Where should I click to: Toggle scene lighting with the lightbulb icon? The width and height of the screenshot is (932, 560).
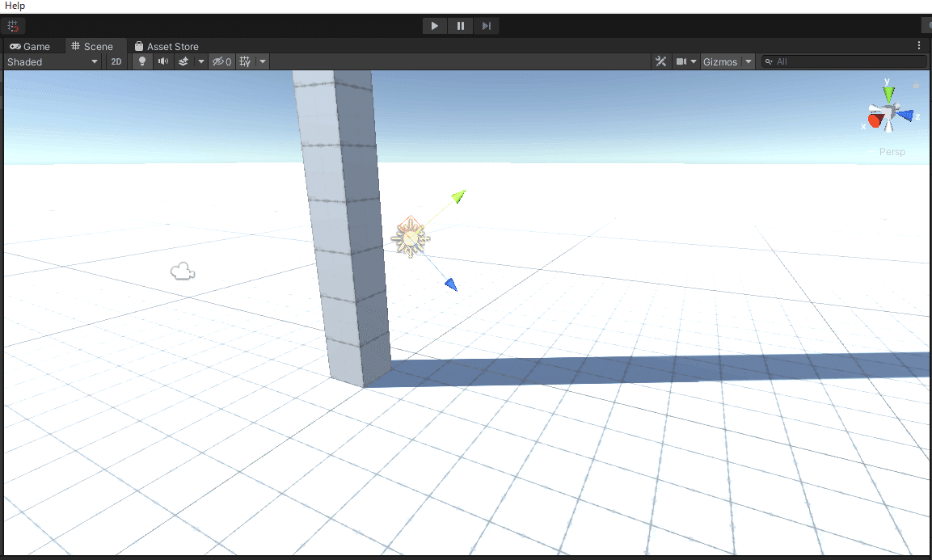(142, 61)
